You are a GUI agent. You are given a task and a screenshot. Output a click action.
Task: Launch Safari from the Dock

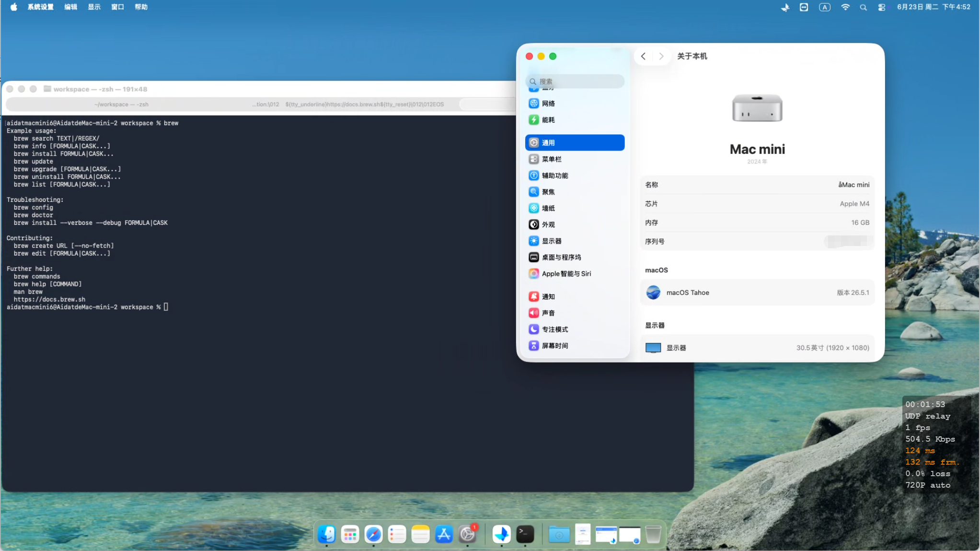click(x=373, y=534)
